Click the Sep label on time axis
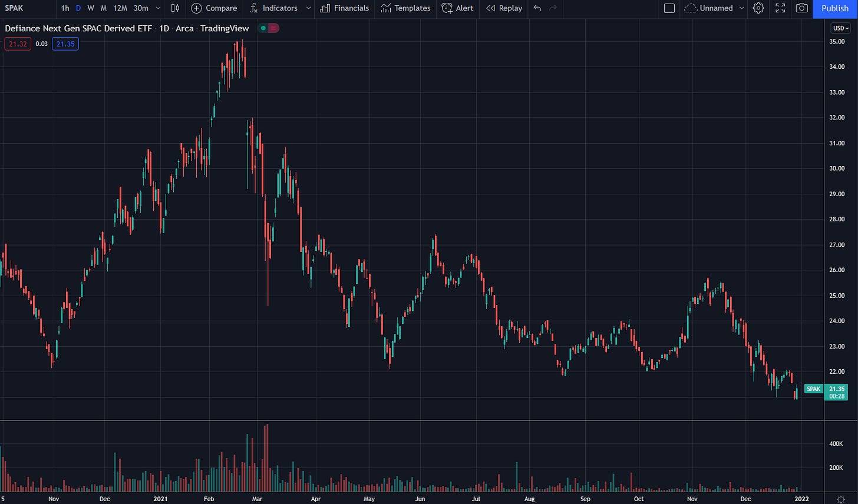 pyautogui.click(x=585, y=499)
